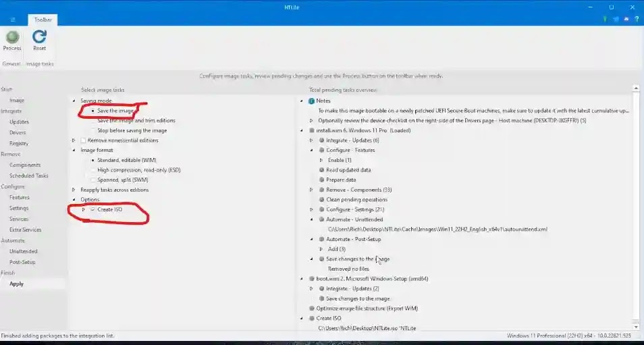The height and width of the screenshot is (345, 644).
Task: Click status dot beside Prepare data
Action: (321, 180)
